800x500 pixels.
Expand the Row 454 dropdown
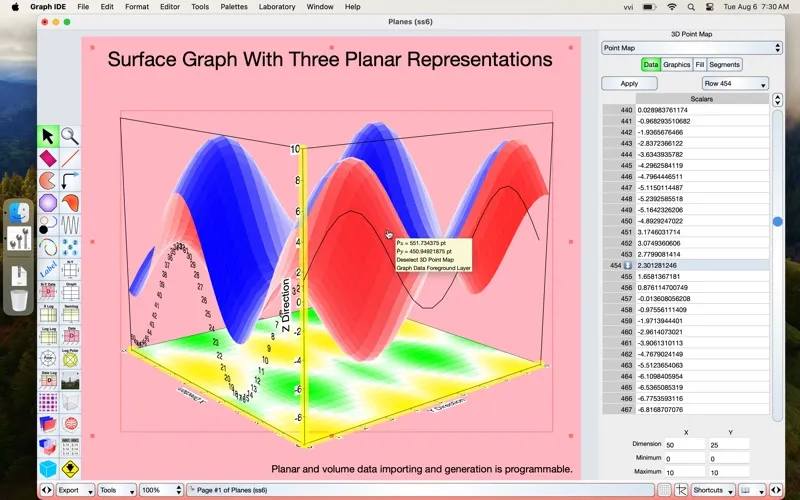(x=735, y=84)
